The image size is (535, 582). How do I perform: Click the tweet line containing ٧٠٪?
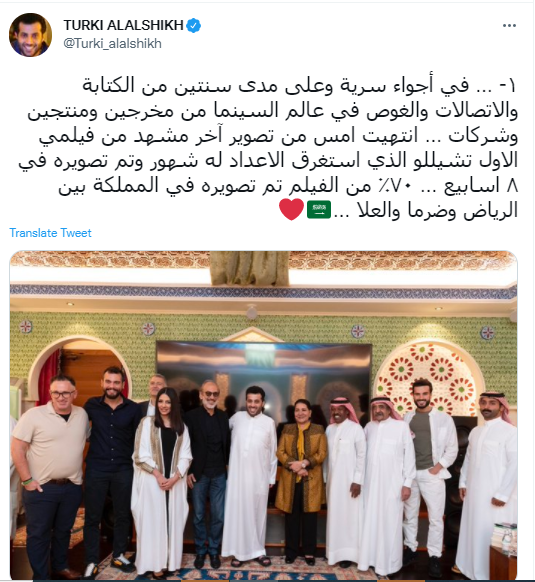(x=288, y=186)
